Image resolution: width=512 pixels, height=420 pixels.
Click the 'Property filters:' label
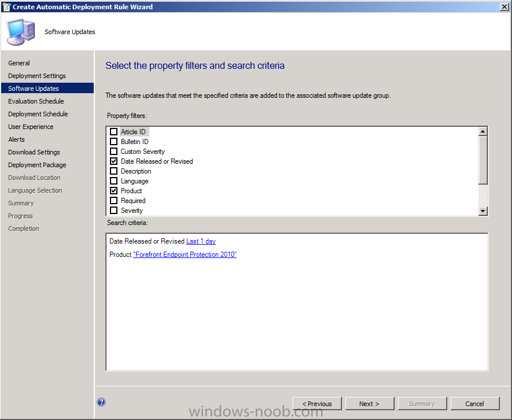click(127, 116)
